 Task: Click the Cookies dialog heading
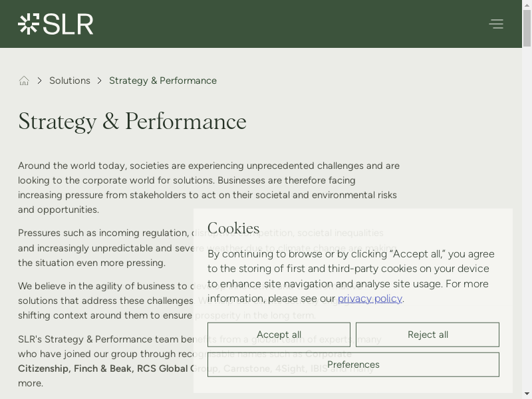point(233,229)
